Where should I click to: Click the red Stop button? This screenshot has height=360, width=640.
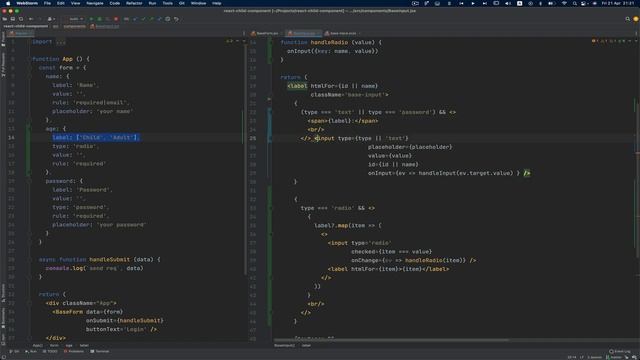click(x=116, y=19)
